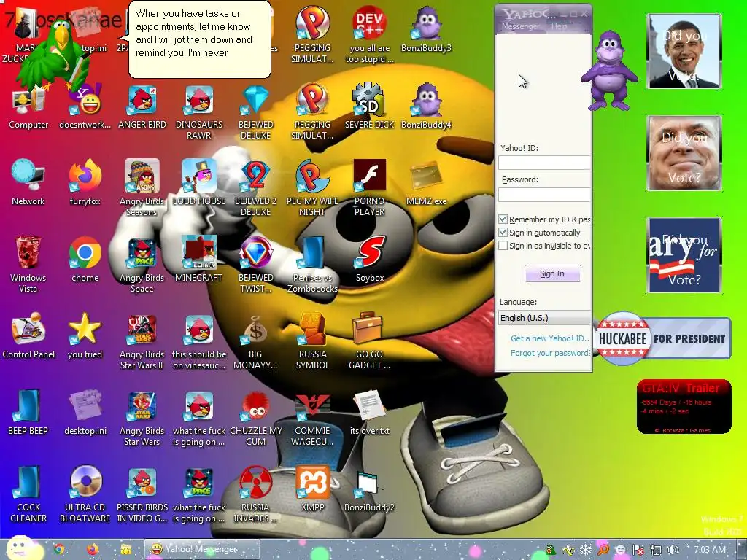Click the MINECRAFT desktop icon
The image size is (747, 560).
[199, 253]
